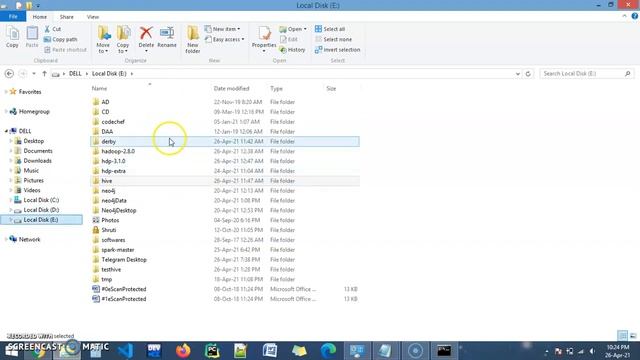Create a New folder
The height and width of the screenshot is (360, 640).
coord(193,40)
